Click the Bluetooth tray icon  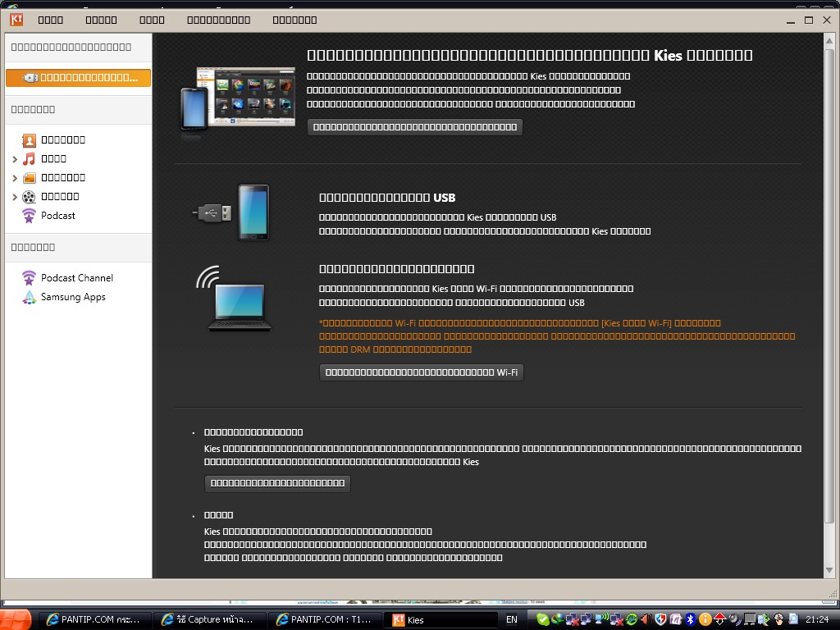point(691,620)
